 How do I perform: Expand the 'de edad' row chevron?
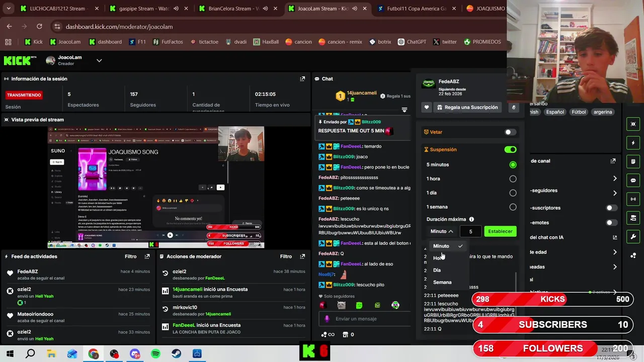point(615,252)
